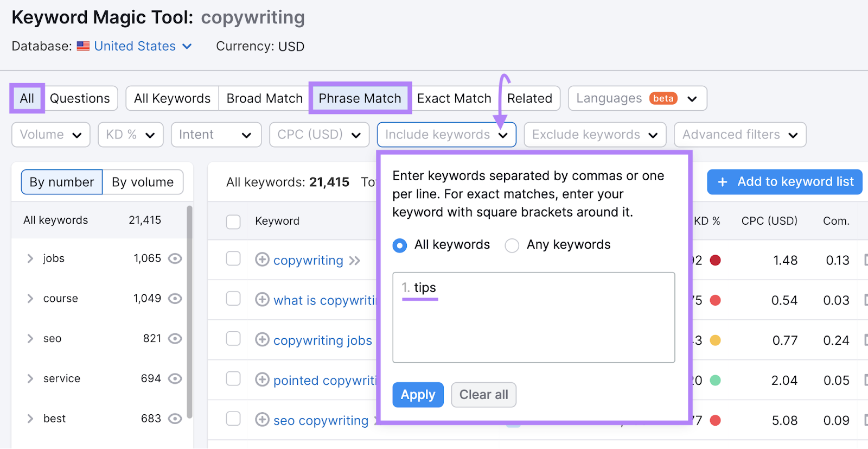Switch to the Questions tab
Image resolution: width=868 pixels, height=449 pixels.
[x=80, y=98]
